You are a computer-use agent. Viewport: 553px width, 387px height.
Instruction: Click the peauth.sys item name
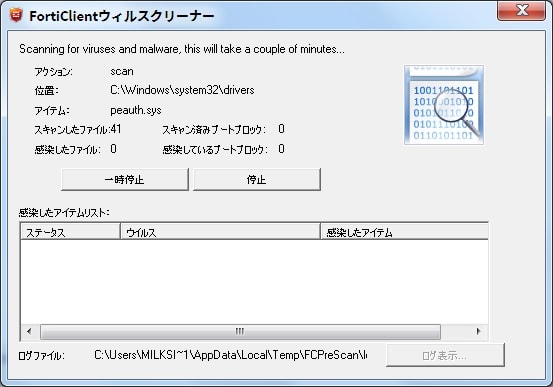[136, 110]
